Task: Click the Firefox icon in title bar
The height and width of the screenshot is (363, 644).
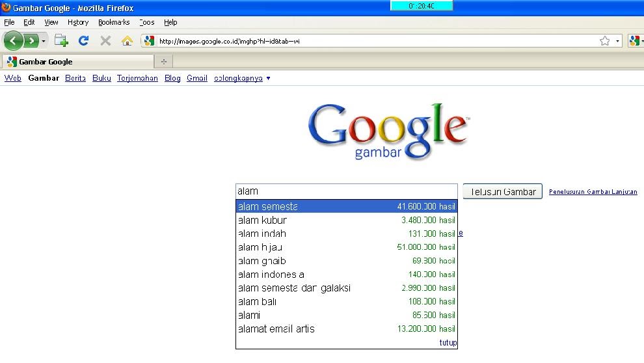Action: (6, 7)
